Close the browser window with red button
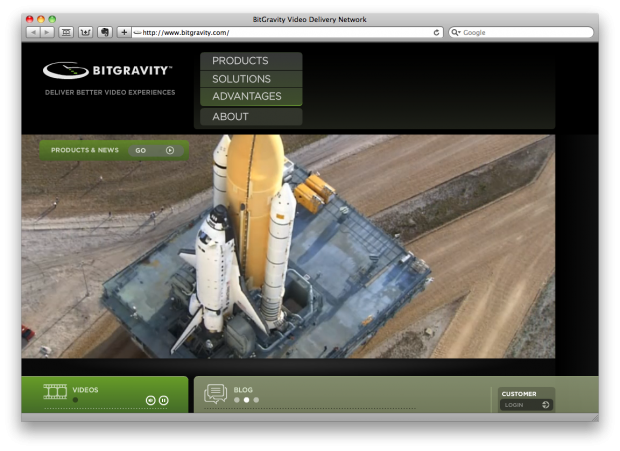 pos(30,19)
